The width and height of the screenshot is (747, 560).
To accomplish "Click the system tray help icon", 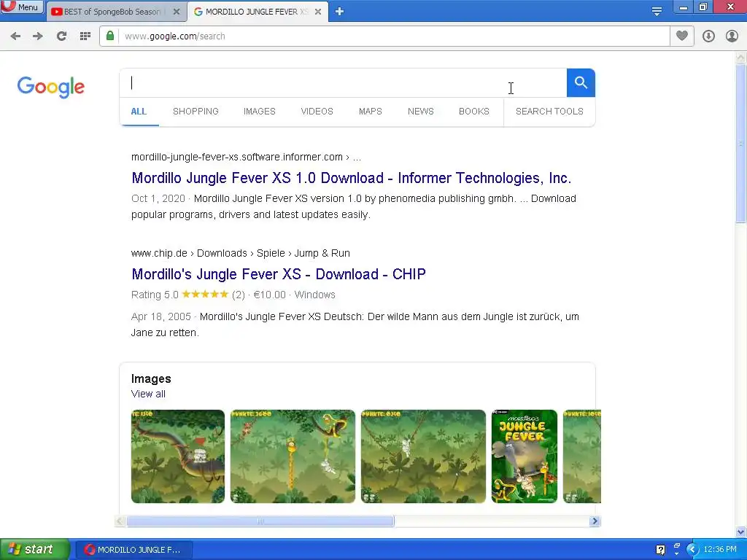I will (660, 550).
